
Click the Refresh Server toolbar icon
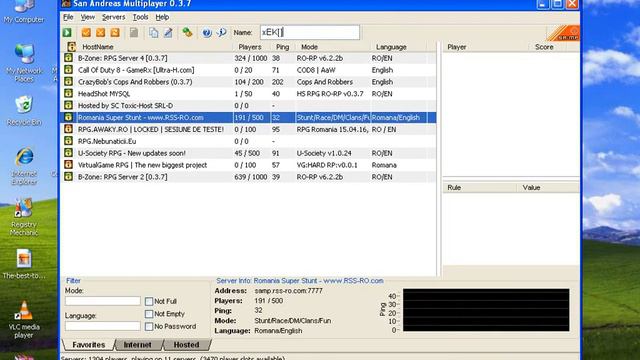coord(115,33)
